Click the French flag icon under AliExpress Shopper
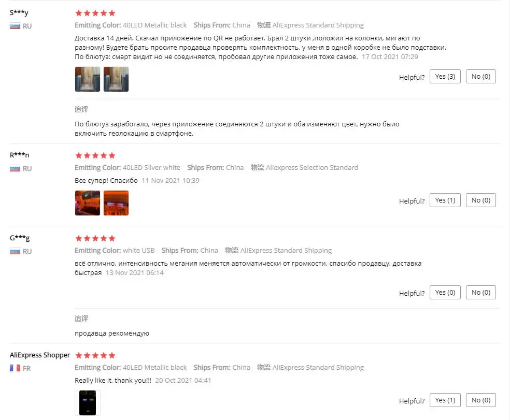Screen dimensions: 510x420 (x=15, y=368)
